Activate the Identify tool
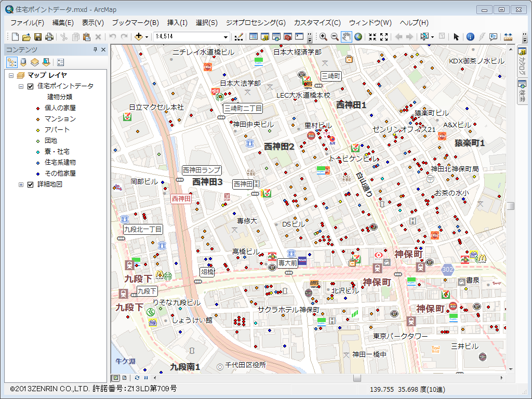Viewport: 532px width, 399px height. (470, 37)
